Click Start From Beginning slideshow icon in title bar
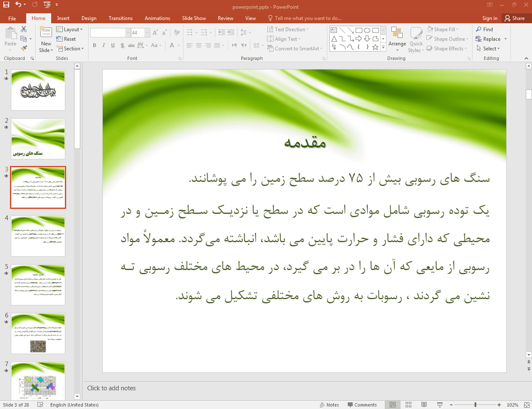Viewport: 532px width, 409px height. 47,5
